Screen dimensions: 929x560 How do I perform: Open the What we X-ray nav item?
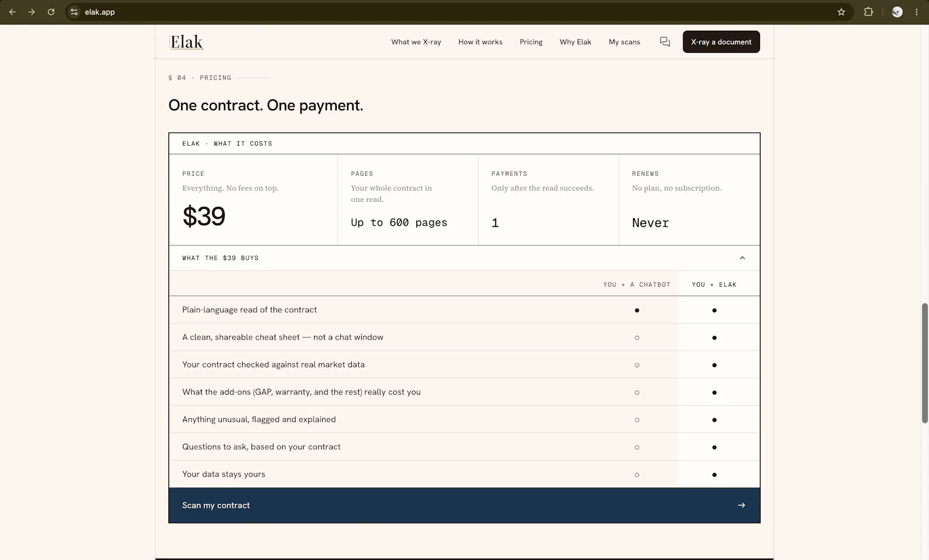[416, 42]
